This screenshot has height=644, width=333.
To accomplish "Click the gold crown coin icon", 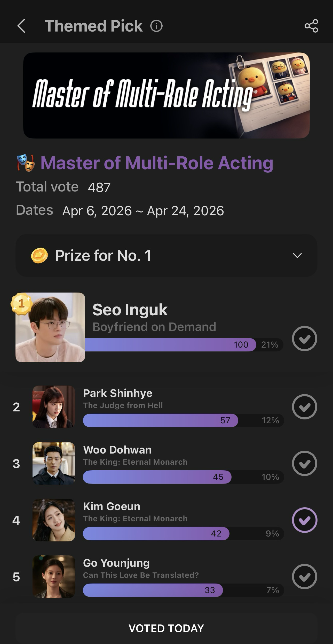I will click(39, 255).
